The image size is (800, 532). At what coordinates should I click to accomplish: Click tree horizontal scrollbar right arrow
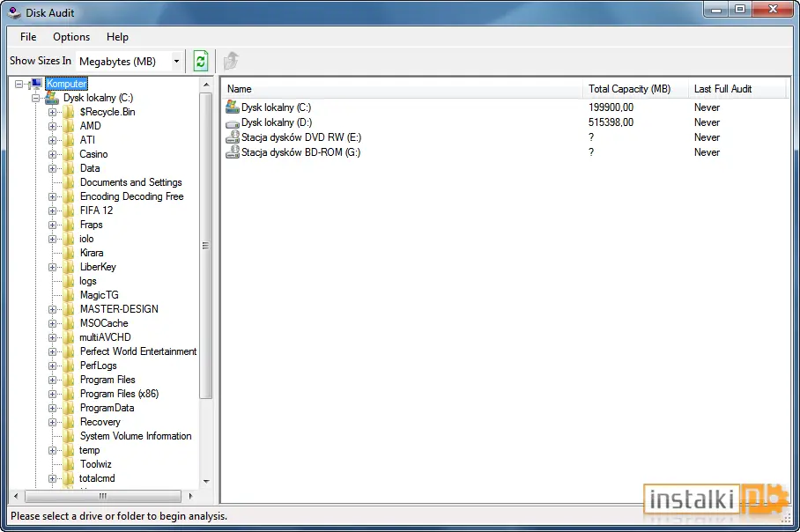191,496
